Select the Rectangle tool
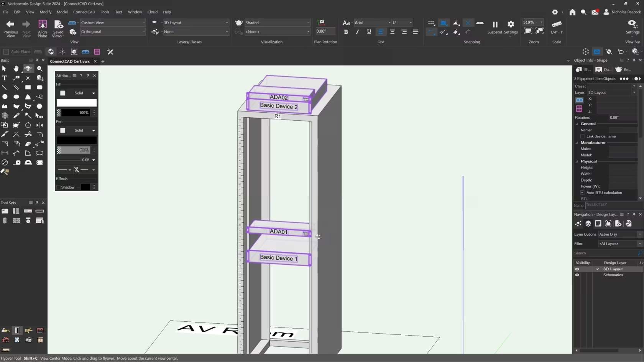This screenshot has width=644, height=362. click(28, 87)
